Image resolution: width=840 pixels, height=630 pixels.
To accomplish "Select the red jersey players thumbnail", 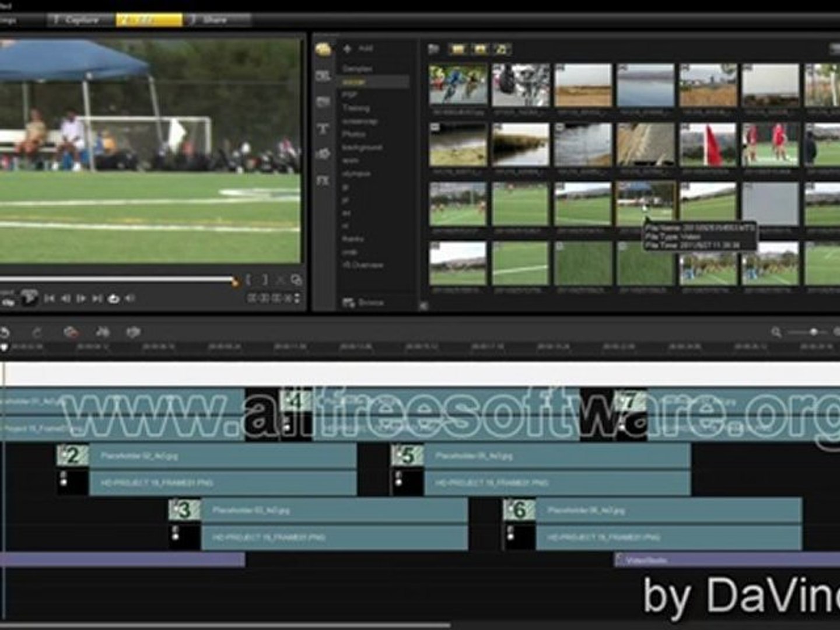I will 771,145.
